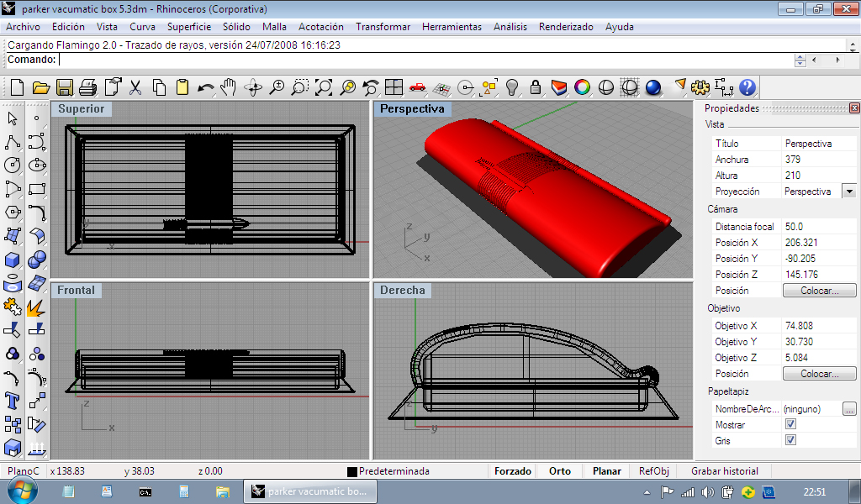Click Colocar button under Cámara
The height and width of the screenshot is (504, 861).
[819, 291]
